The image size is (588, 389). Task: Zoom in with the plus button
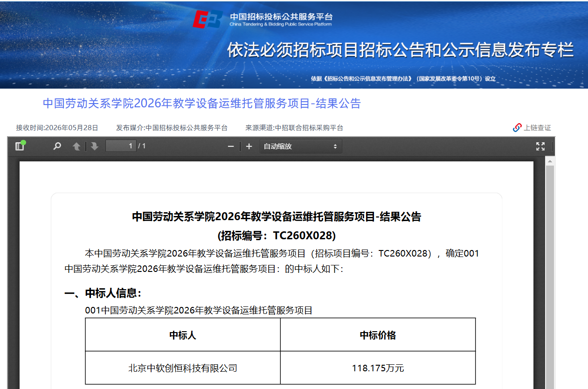[249, 146]
